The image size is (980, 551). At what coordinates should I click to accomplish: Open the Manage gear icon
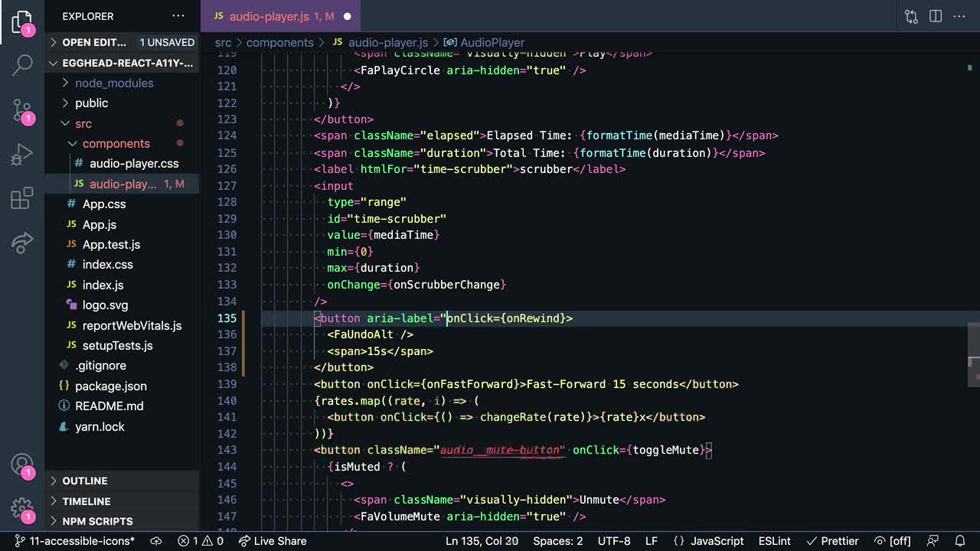tap(22, 508)
